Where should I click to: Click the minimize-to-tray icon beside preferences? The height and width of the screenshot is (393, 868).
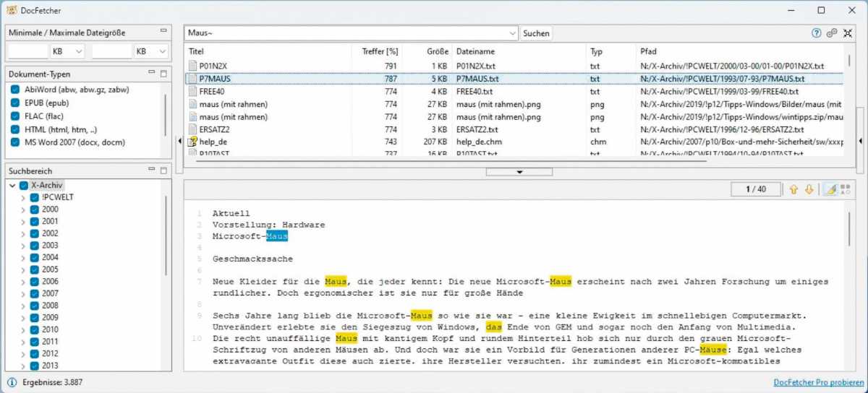(848, 33)
